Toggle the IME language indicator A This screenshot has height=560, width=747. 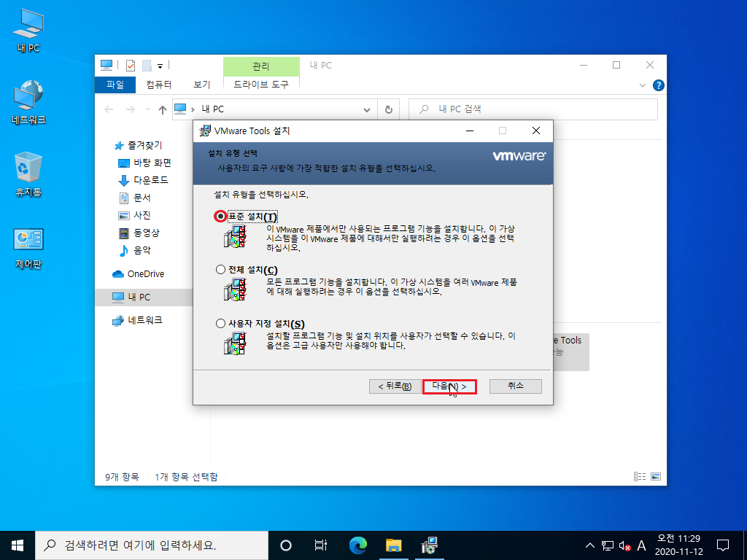pos(641,545)
